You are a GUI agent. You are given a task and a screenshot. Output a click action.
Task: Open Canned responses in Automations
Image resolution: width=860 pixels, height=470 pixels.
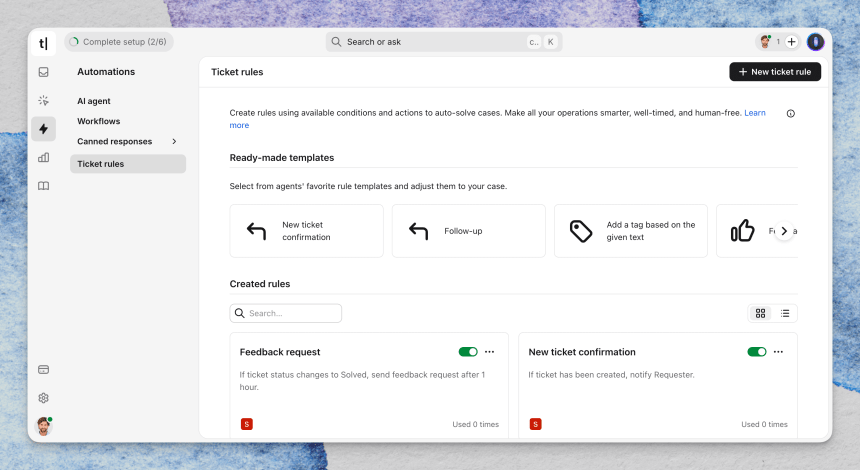(115, 141)
